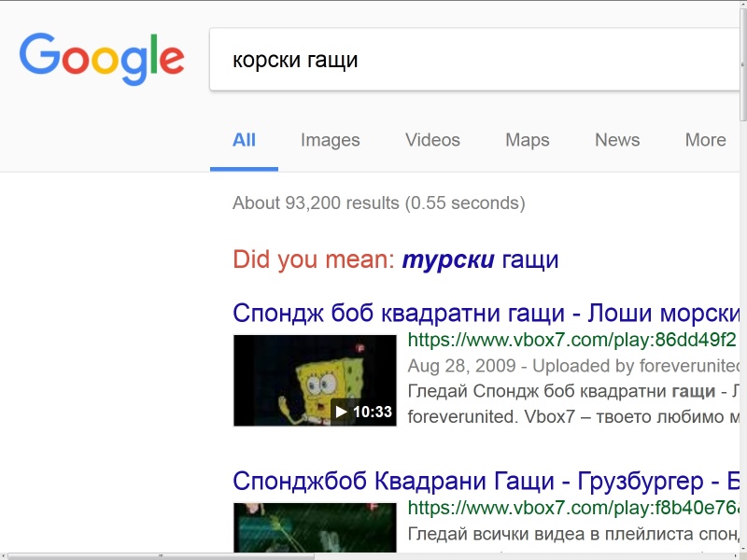Click the Google logo
Viewport: 747px width, 560px height.
click(x=102, y=59)
